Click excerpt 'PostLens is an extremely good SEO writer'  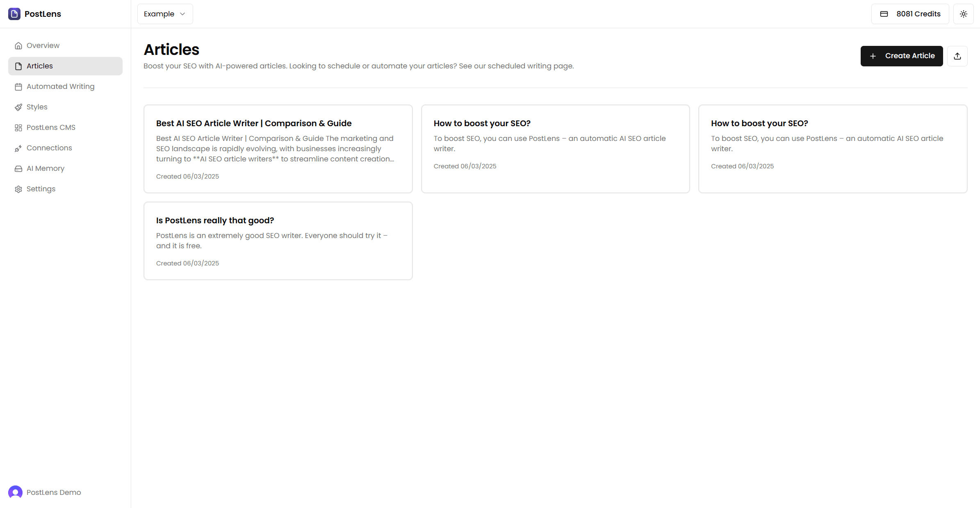272,240
